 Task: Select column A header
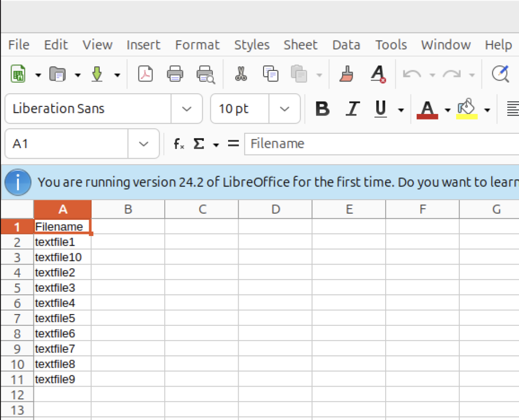pyautogui.click(x=62, y=209)
